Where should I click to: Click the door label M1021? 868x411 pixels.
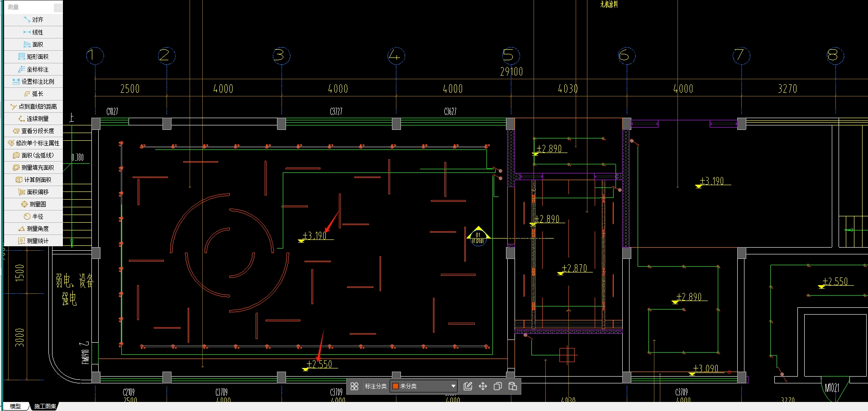click(832, 388)
